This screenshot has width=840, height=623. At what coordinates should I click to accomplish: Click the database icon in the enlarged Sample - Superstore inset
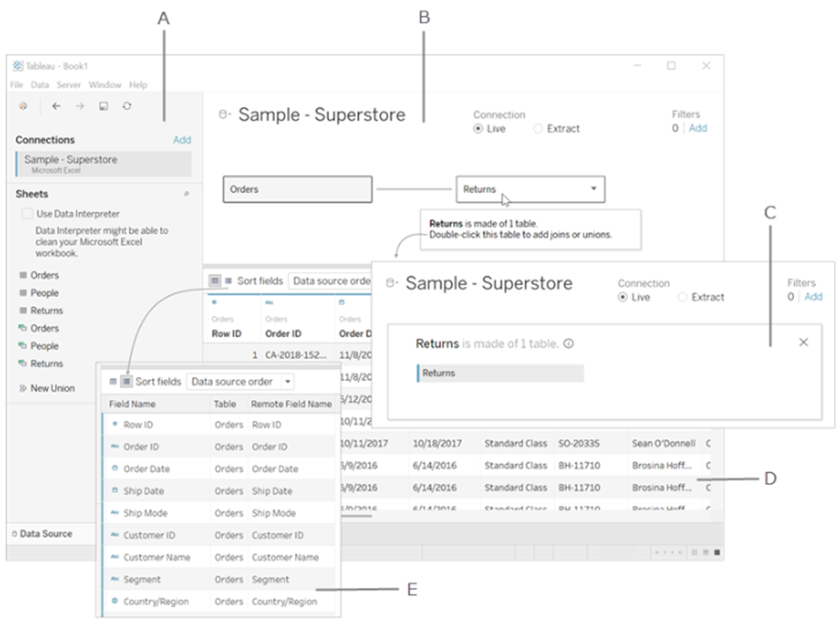tap(392, 283)
